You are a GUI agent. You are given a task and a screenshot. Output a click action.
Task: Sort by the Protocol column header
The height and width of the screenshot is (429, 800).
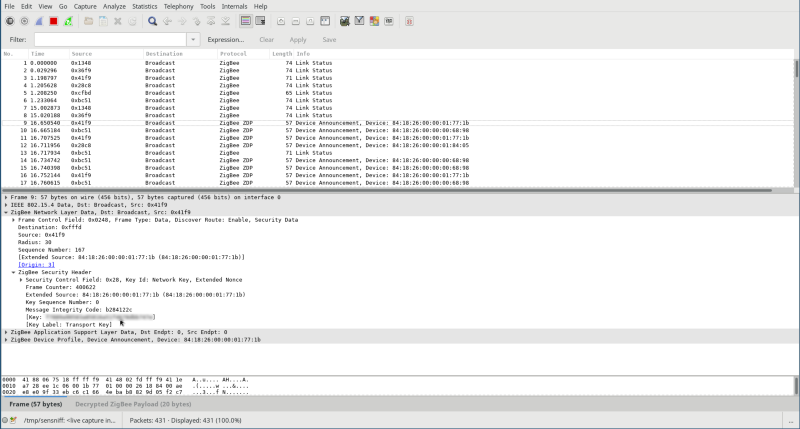coord(243,54)
